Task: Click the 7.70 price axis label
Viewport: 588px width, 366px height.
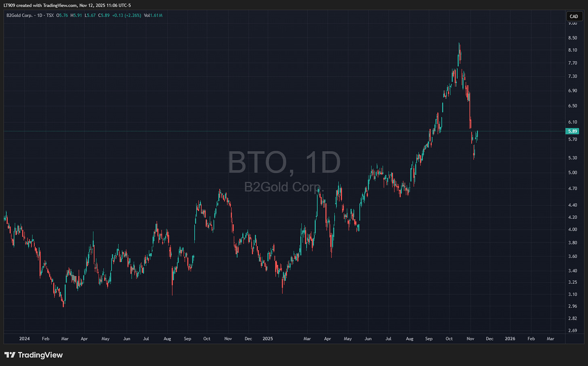Action: pyautogui.click(x=572, y=63)
